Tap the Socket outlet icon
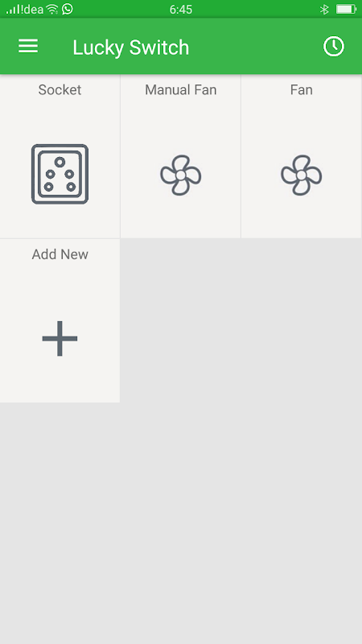Image resolution: width=362 pixels, height=644 pixels. (60, 174)
